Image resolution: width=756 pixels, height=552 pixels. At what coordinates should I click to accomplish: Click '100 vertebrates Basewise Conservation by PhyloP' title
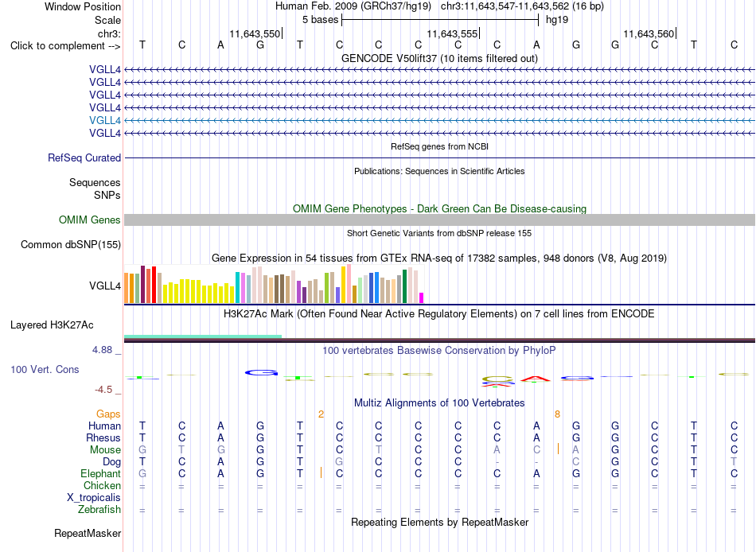click(x=439, y=351)
